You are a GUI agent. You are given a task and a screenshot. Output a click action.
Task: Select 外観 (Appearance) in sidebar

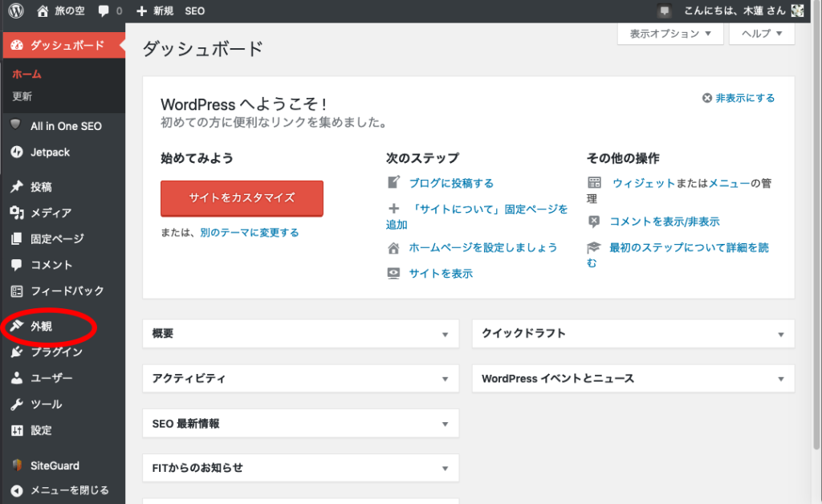pos(41,327)
